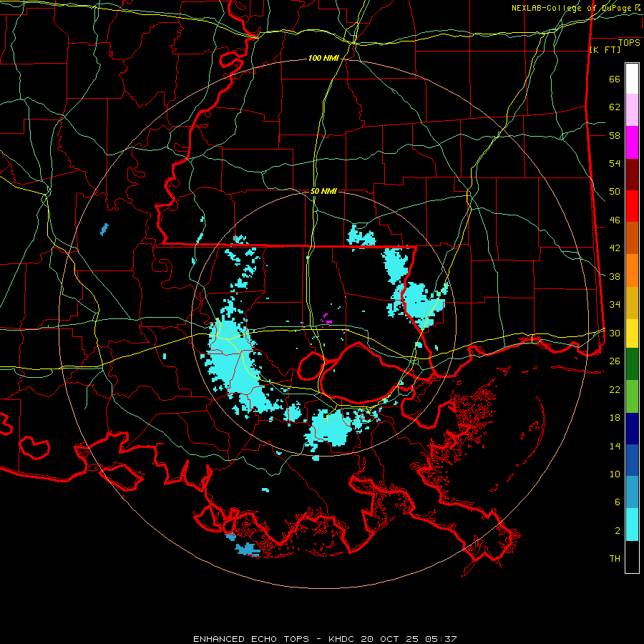Click the navy blue legend band

point(632,429)
